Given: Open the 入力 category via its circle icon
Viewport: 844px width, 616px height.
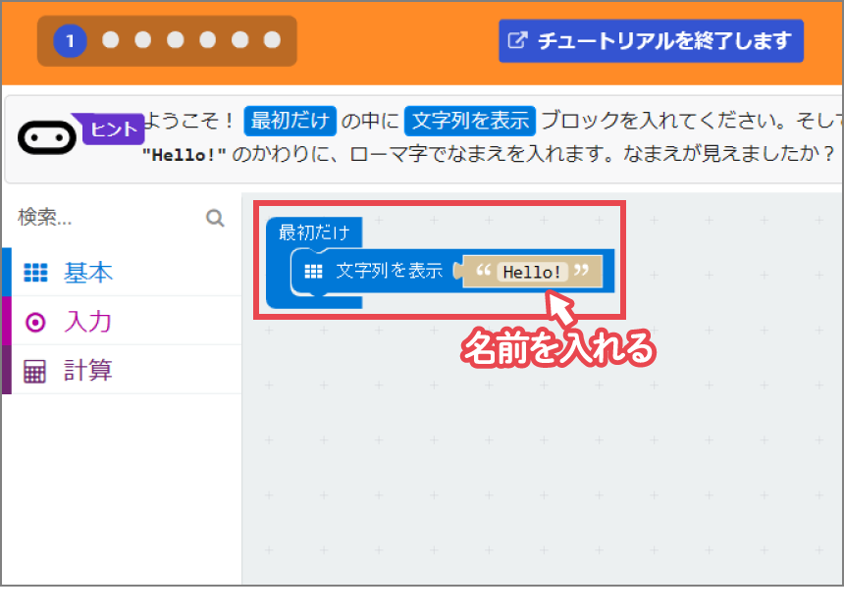Looking at the screenshot, I should click(35, 320).
